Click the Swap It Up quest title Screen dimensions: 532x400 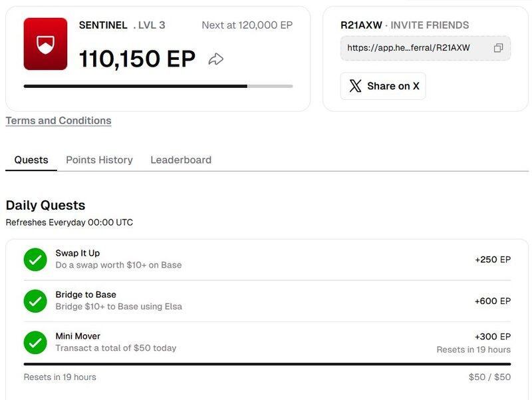pyautogui.click(x=78, y=254)
